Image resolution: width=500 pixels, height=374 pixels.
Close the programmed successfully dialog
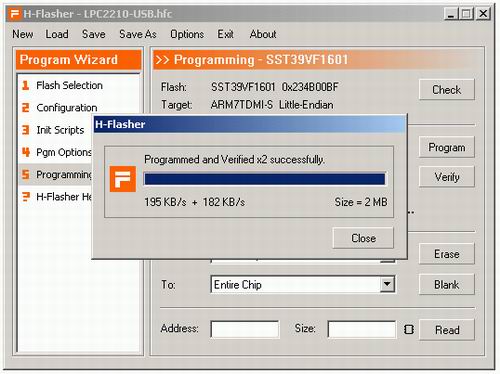click(363, 238)
